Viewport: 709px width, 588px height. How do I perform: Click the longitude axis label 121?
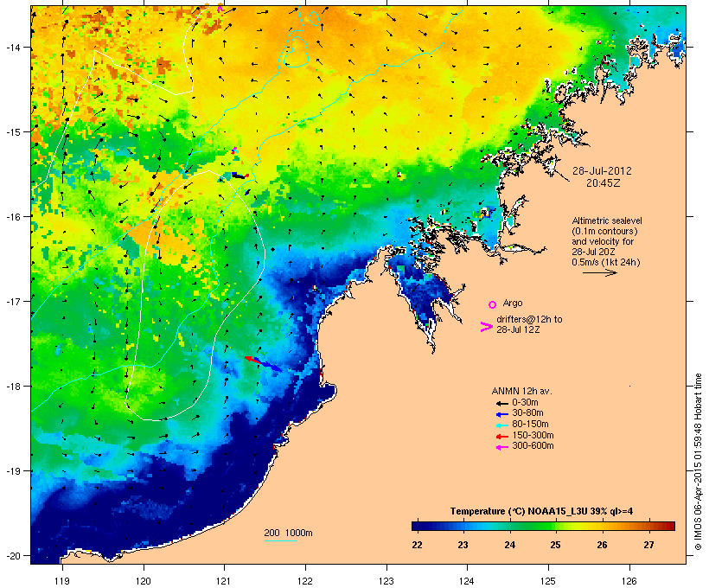point(224,581)
